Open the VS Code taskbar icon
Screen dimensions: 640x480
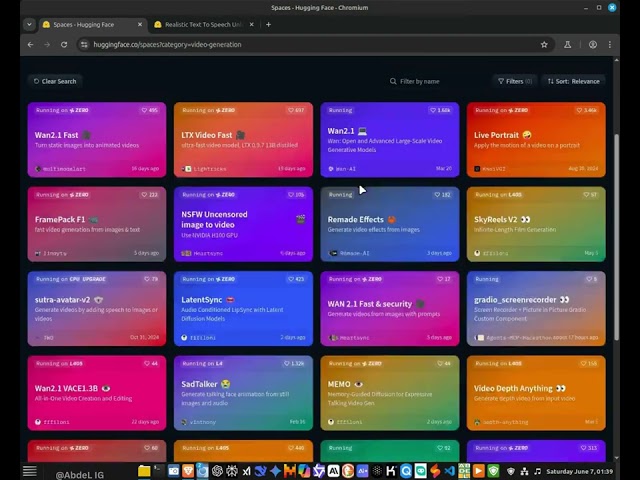[x=449, y=471]
